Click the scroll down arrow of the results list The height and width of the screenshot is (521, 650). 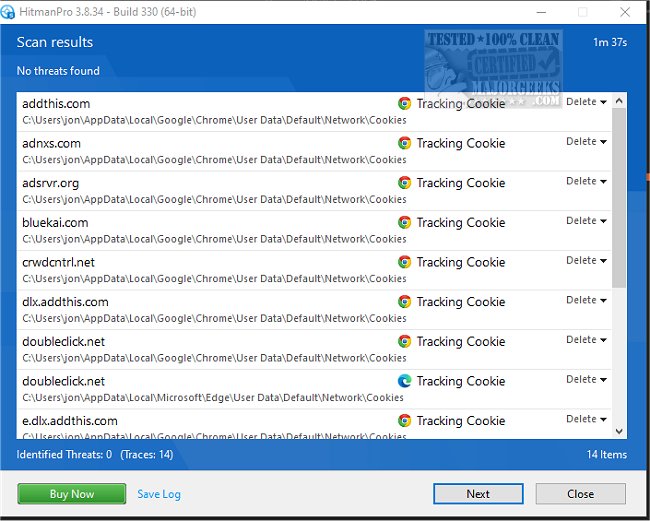pos(619,431)
